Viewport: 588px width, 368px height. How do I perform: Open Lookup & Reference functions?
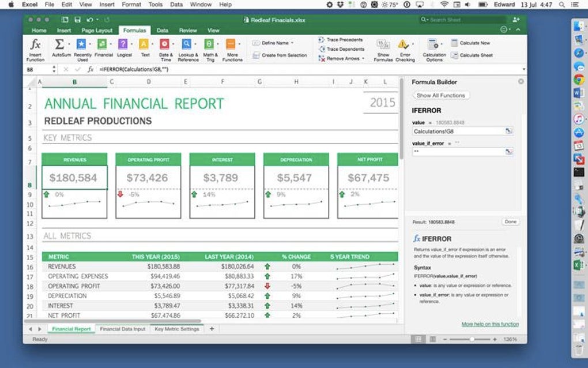click(186, 44)
